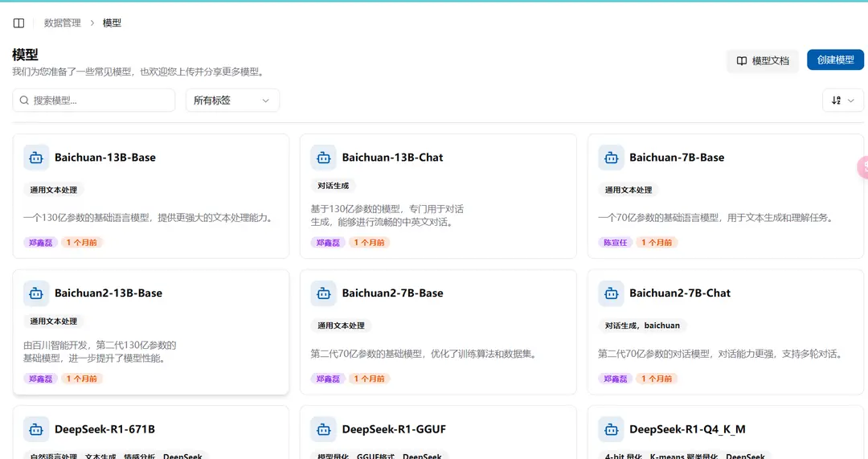Open the DeepSeek-R1-Q4_K_M model title
868x459 pixels.
pos(687,429)
